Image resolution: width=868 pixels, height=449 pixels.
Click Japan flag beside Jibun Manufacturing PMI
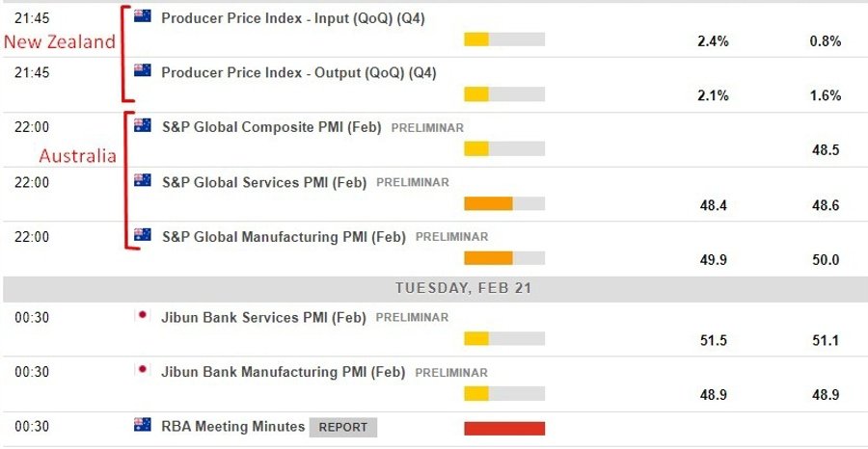click(143, 370)
